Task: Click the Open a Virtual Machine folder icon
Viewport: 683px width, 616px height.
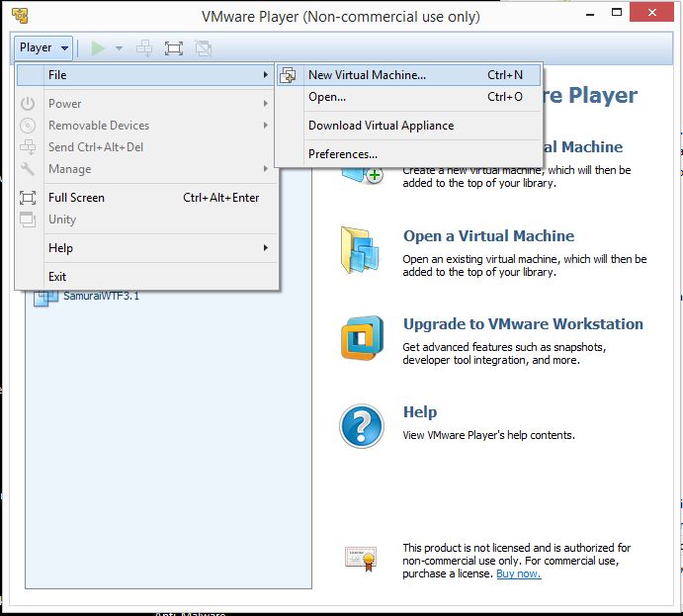Action: tap(360, 250)
